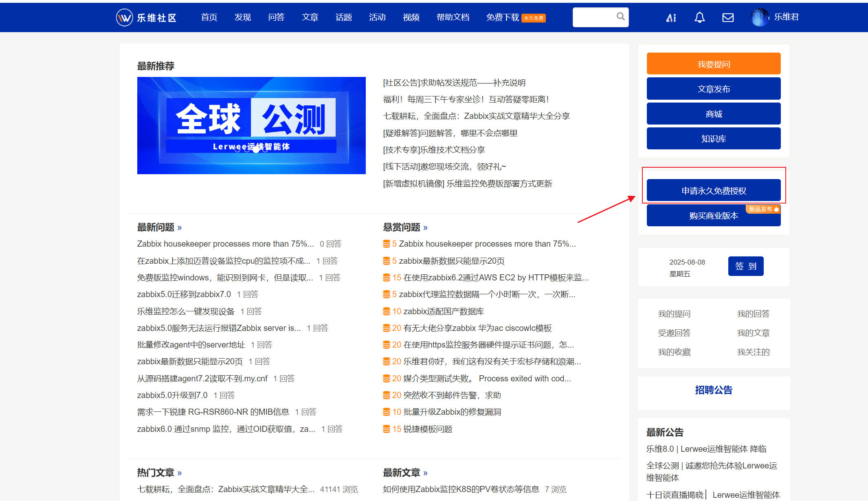
Task: Open [疑难解答]问题解答，哪里不会点哪里 post
Action: click(x=450, y=133)
